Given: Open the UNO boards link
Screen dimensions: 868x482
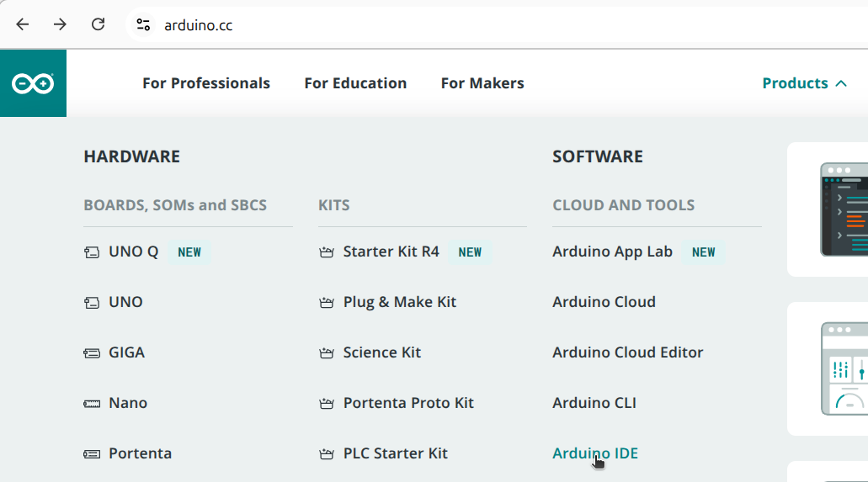Looking at the screenshot, I should coord(125,302).
